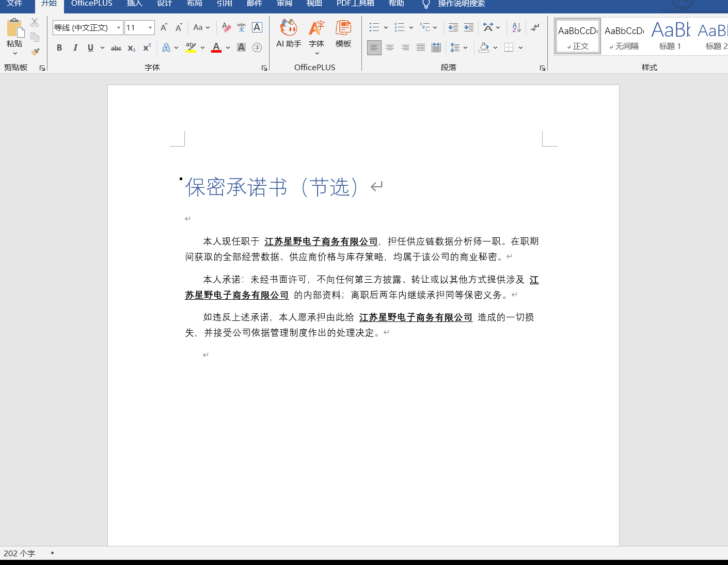
Task: Expand font color options arrow
Action: 228,47
